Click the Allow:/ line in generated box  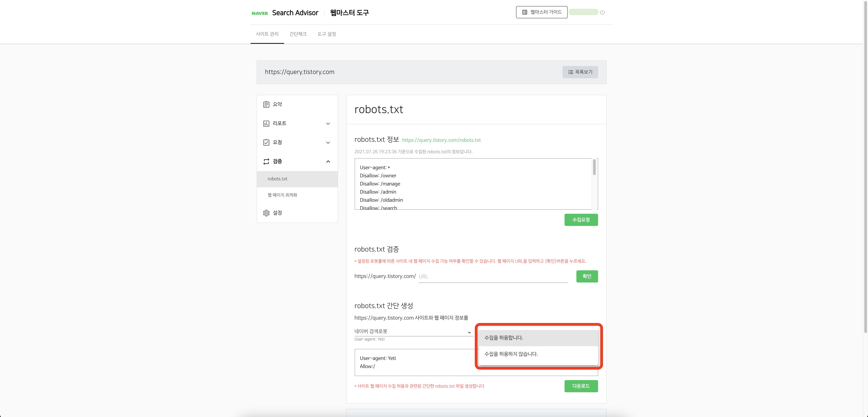[367, 367]
